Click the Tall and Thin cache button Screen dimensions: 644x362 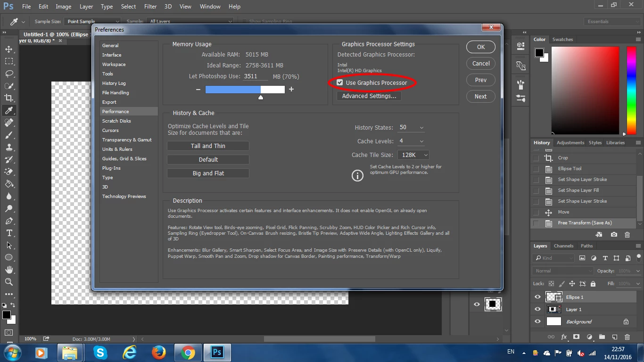click(x=208, y=146)
